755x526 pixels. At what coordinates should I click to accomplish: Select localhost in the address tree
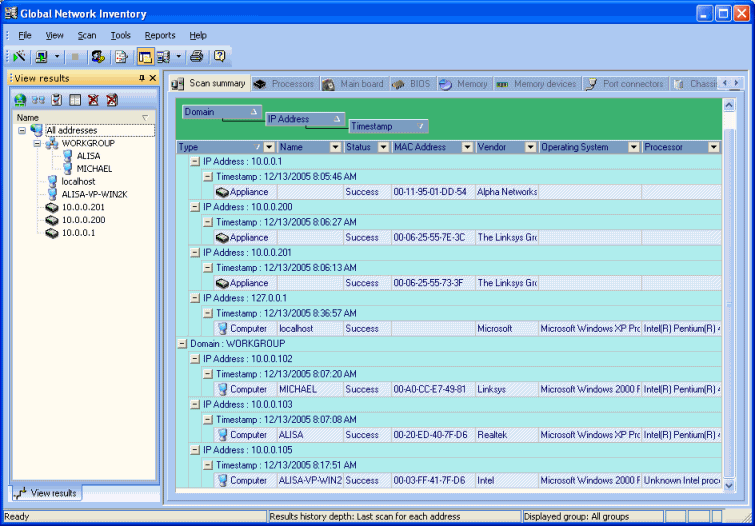78,182
